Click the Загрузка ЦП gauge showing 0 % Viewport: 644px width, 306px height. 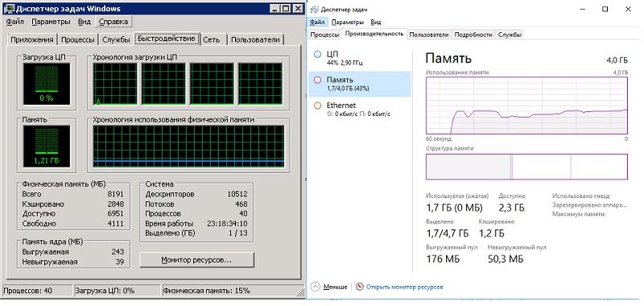47,84
